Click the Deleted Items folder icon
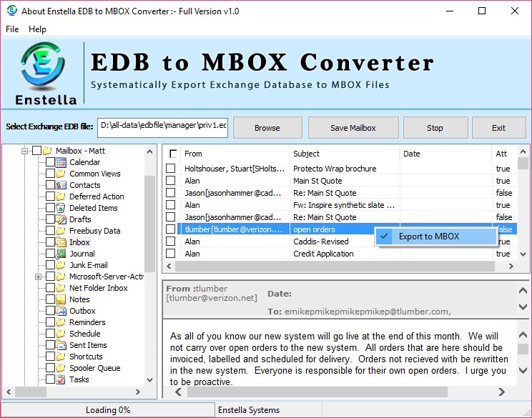This screenshot has height=418, width=532. [x=61, y=208]
